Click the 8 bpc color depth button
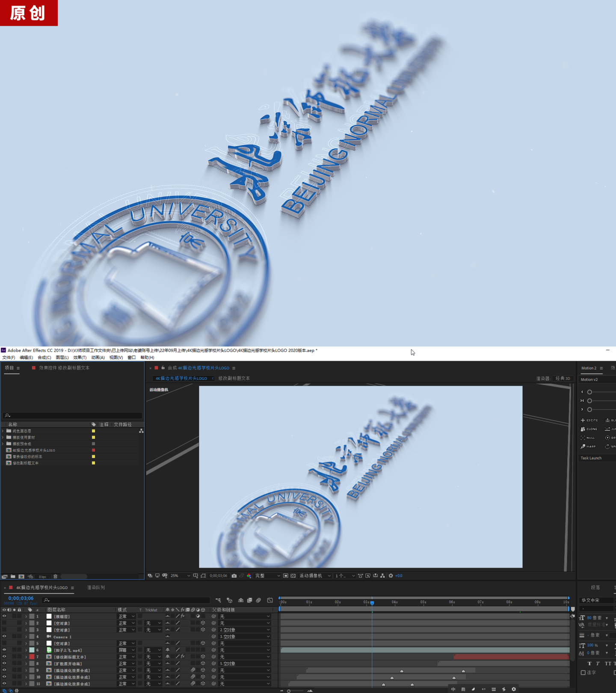The height and width of the screenshot is (693, 616). [42, 577]
